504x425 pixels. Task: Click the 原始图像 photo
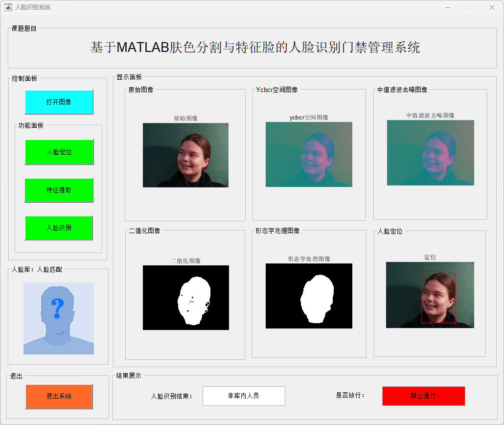click(x=186, y=155)
